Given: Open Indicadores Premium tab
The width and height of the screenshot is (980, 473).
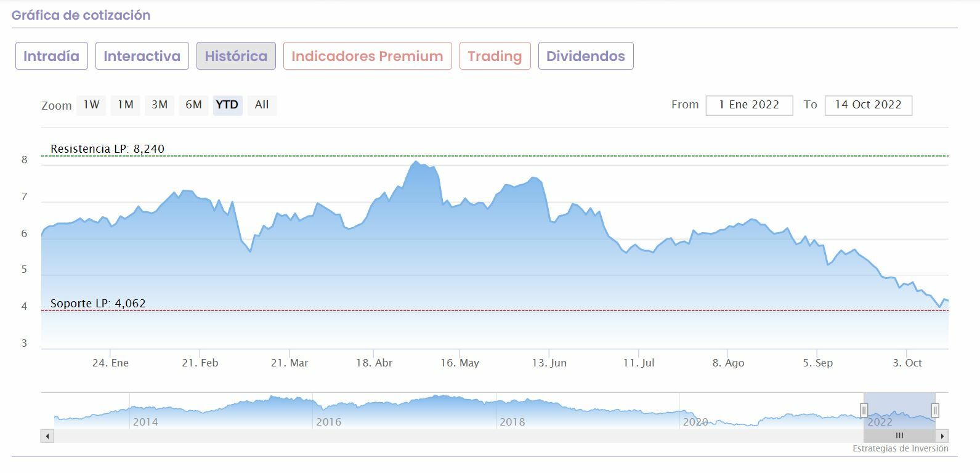Looking at the screenshot, I should tap(367, 56).
